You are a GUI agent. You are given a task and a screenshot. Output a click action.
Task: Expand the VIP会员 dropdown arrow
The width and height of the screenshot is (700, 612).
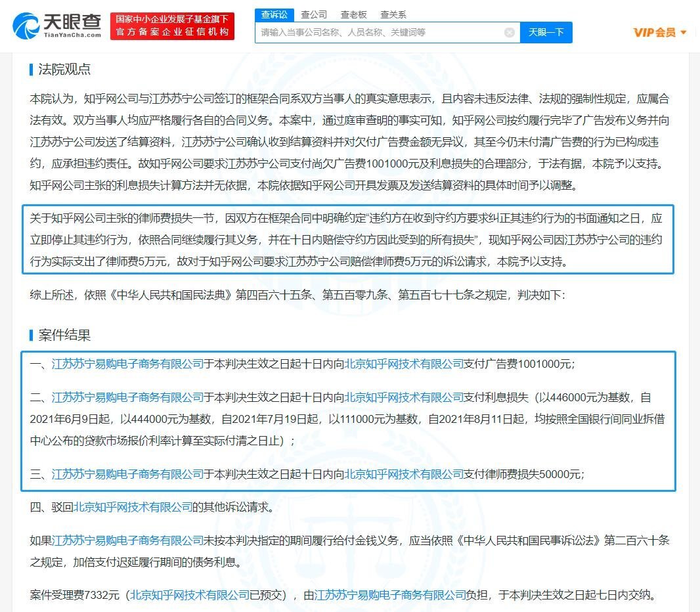point(684,33)
